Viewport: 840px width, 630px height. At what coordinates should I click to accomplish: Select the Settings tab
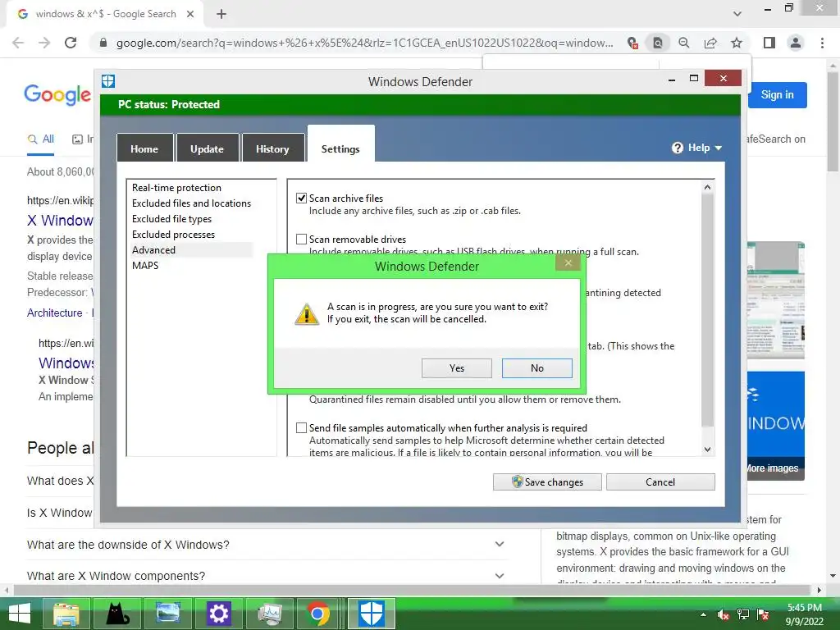[340, 144]
